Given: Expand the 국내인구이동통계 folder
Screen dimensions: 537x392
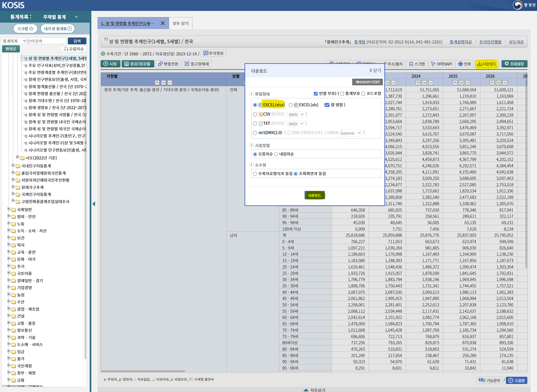Looking at the screenshot, I should tap(13, 165).
